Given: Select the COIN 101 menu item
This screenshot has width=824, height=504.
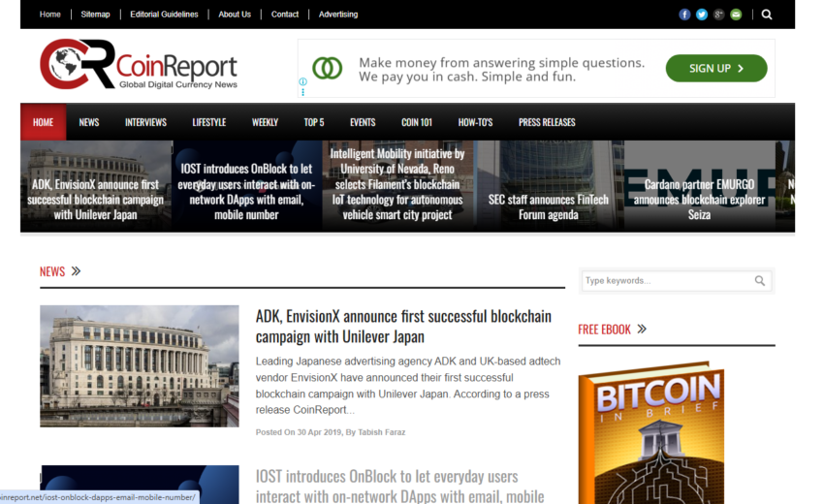Looking at the screenshot, I should tap(417, 122).
